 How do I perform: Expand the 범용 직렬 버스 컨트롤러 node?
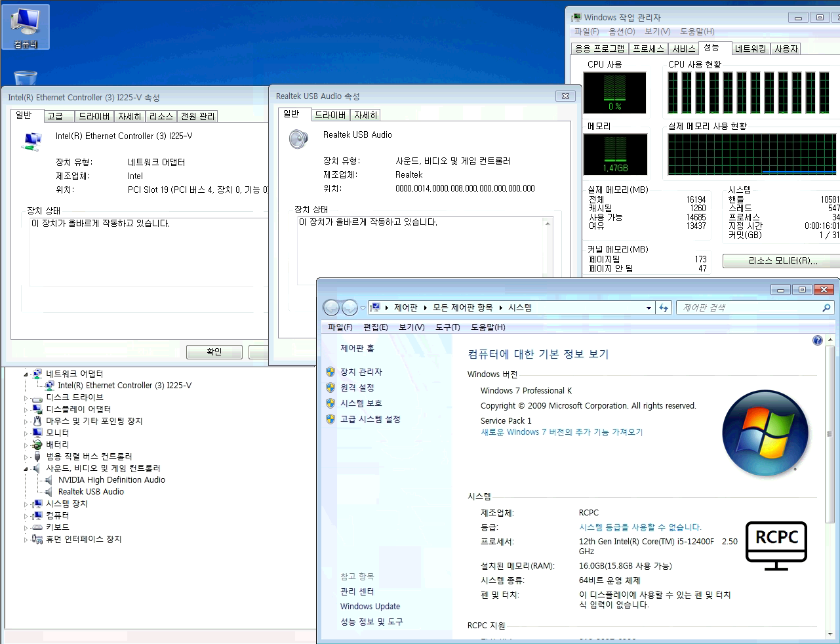tap(26, 457)
